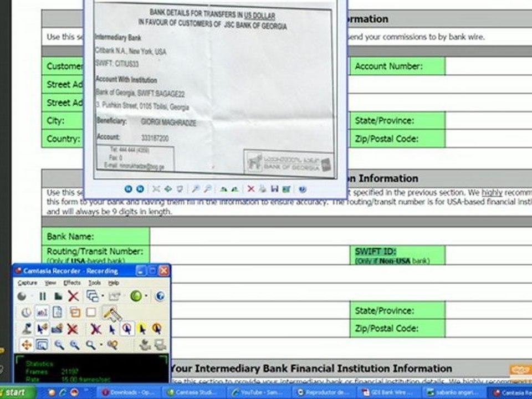
Task: Select the blank rectangle shape icon
Action: (x=91, y=312)
